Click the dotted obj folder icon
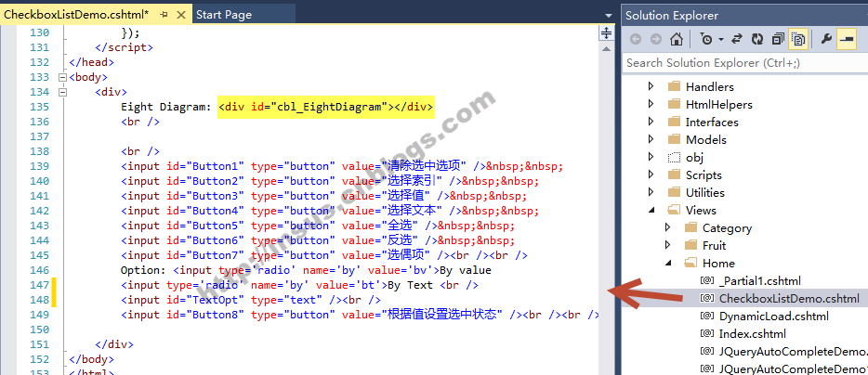Viewport: 868px width, 375px height. (x=674, y=158)
